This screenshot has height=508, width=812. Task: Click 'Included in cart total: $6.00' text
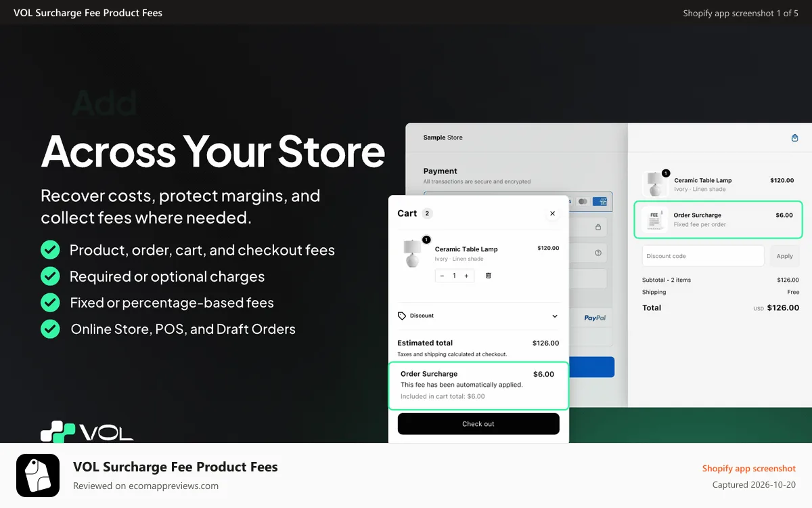[443, 396]
